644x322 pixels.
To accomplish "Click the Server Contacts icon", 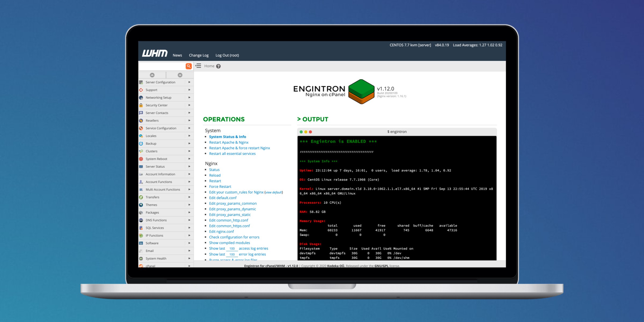I will (141, 113).
